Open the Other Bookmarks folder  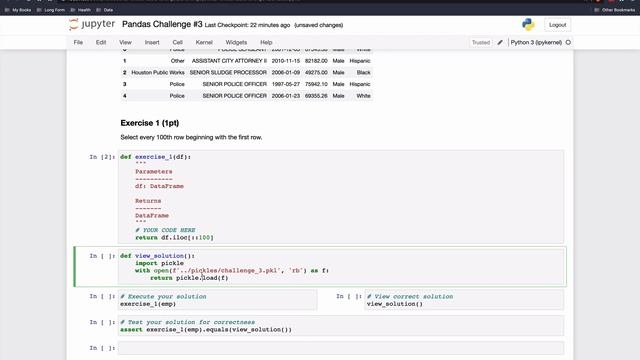click(615, 10)
